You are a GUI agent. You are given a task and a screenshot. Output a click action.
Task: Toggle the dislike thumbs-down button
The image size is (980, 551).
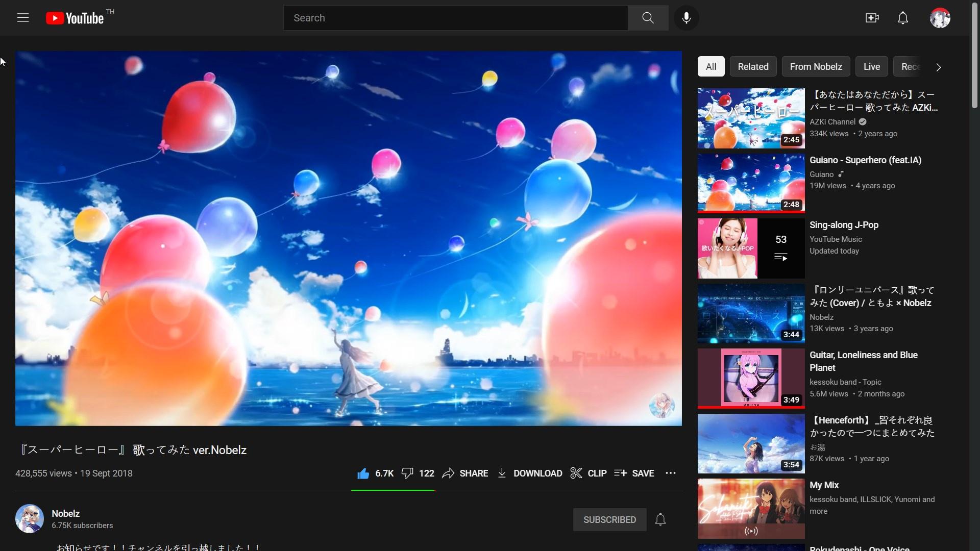(x=407, y=473)
